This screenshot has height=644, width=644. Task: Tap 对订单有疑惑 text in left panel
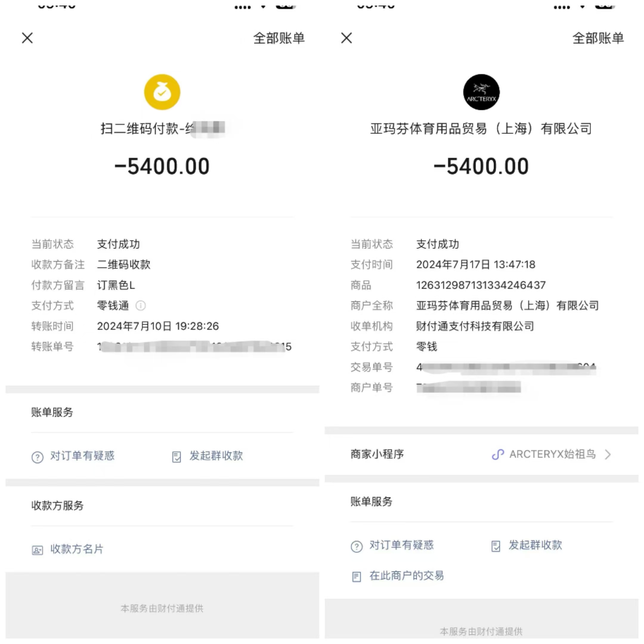(x=82, y=456)
